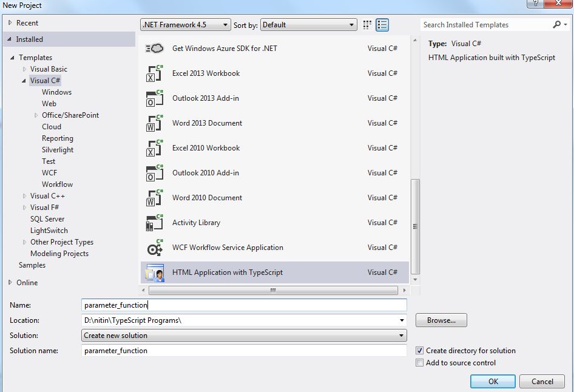Select 'Activity Library' template name
This screenshot has height=392, width=574.
[x=196, y=223]
